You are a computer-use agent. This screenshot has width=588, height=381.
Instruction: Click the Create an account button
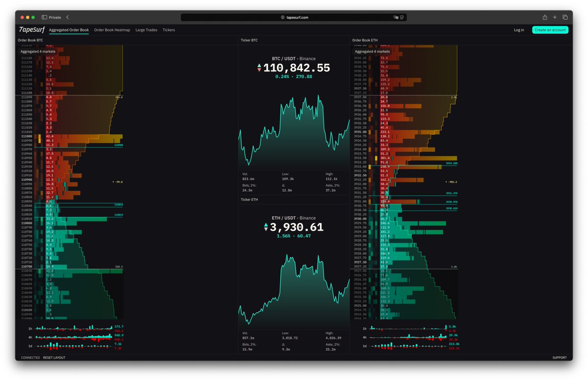[x=550, y=30]
